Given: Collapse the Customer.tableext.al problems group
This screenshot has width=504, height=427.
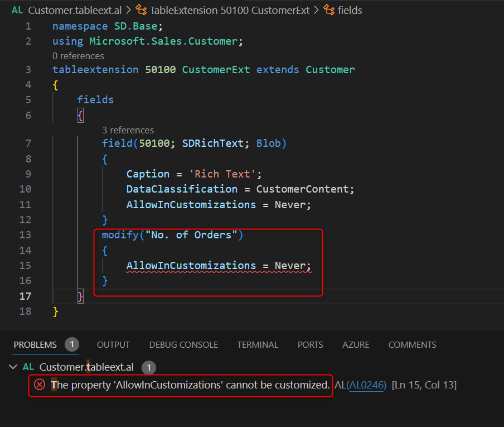Looking at the screenshot, I should tap(13, 367).
